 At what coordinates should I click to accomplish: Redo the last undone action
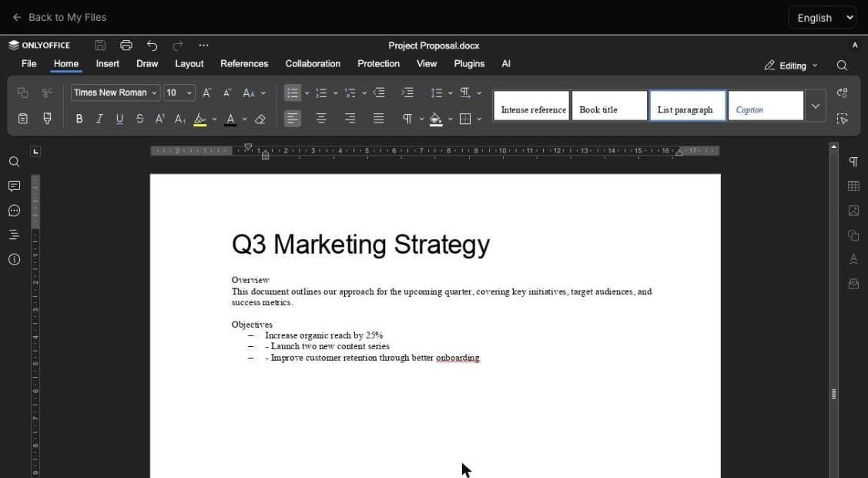coord(178,45)
